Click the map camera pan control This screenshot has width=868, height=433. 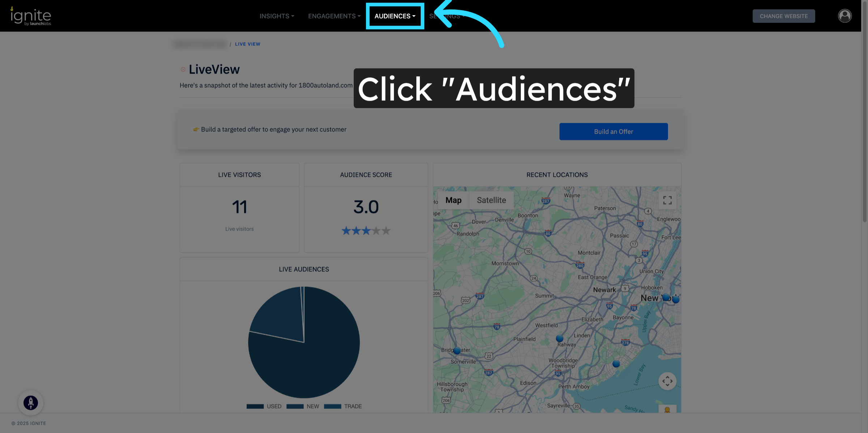pos(667,381)
